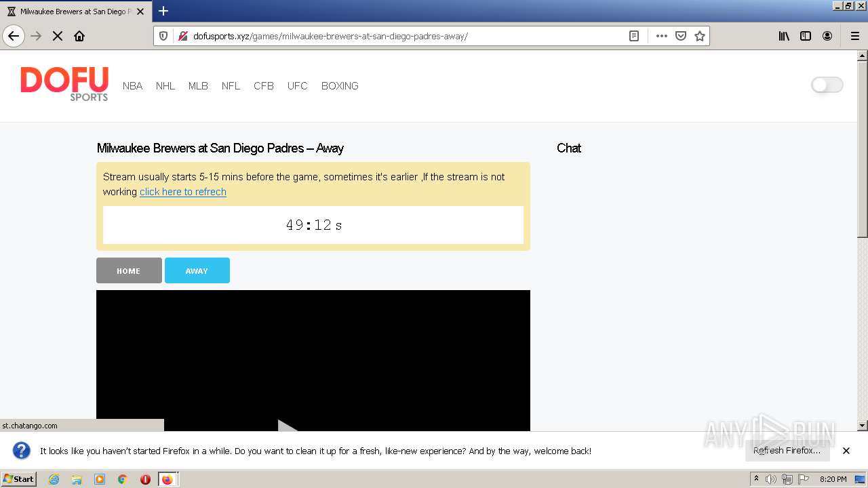Open Opera from the taskbar
The height and width of the screenshot is (488, 868).
pyautogui.click(x=145, y=479)
